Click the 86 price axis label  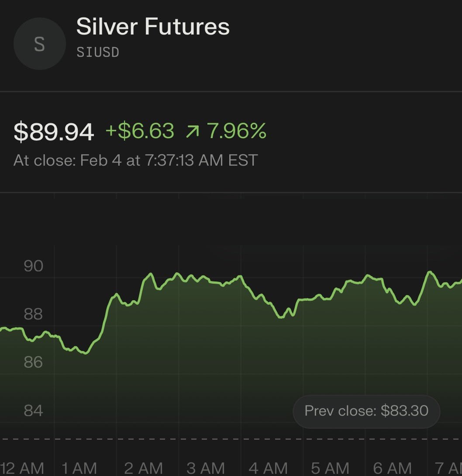click(34, 362)
